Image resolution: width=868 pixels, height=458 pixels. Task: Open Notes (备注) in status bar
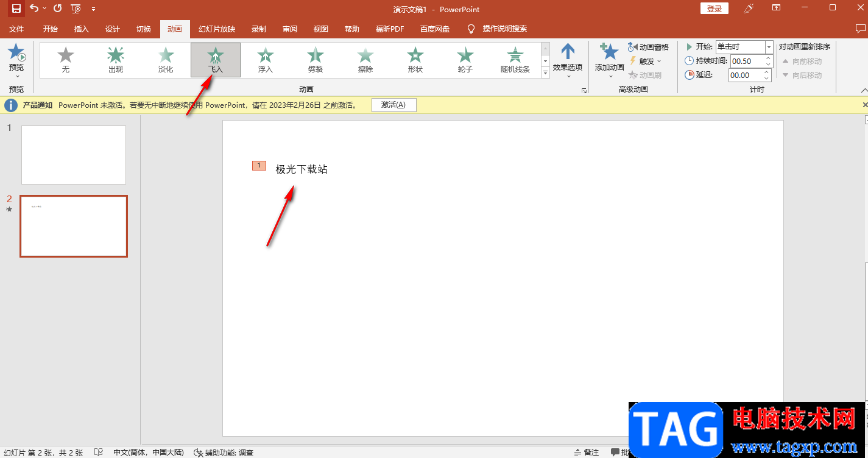coord(587,453)
